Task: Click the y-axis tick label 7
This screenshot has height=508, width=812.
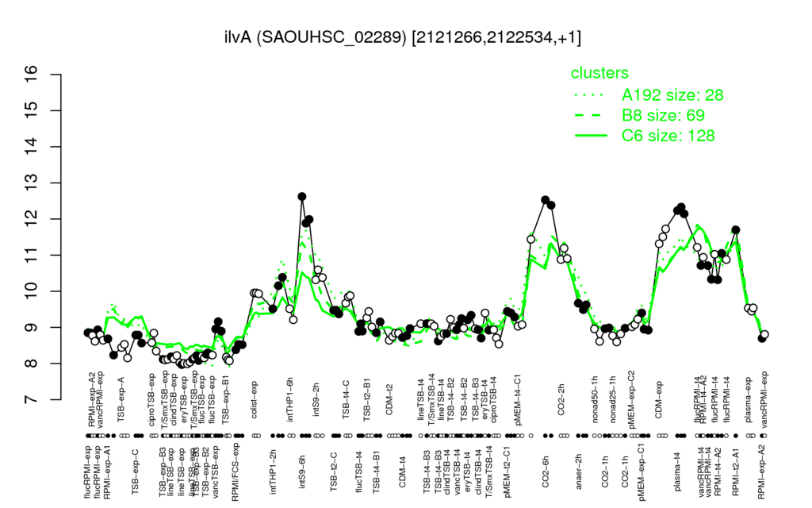Action: tap(32, 400)
